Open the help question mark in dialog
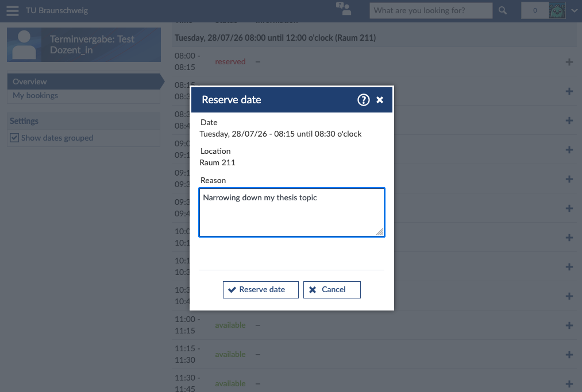Screen dimensions: 582x392 [363, 100]
